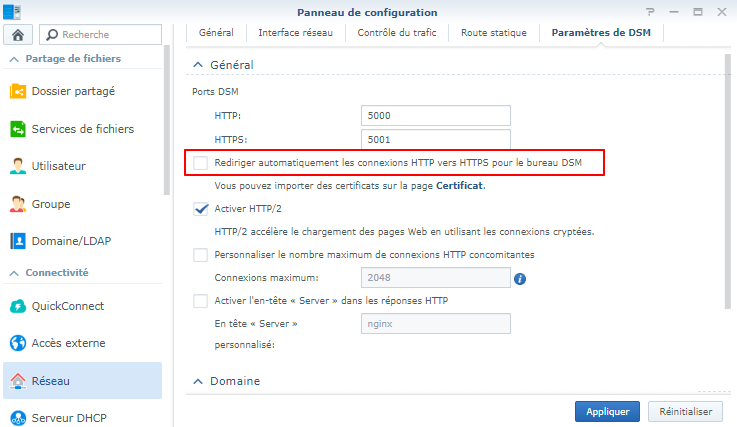
Task: Open the Accès externe globe icon
Action: (x=18, y=343)
